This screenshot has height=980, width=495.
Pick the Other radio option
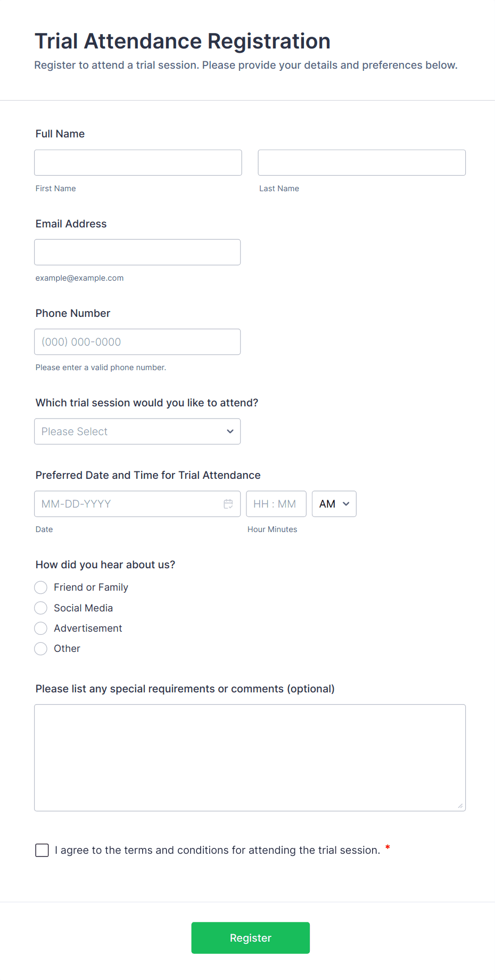point(41,649)
